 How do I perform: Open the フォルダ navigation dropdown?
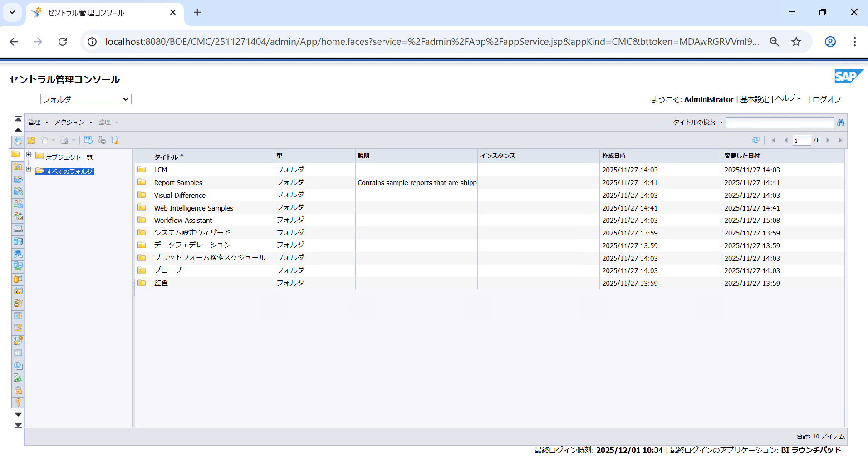[86, 99]
